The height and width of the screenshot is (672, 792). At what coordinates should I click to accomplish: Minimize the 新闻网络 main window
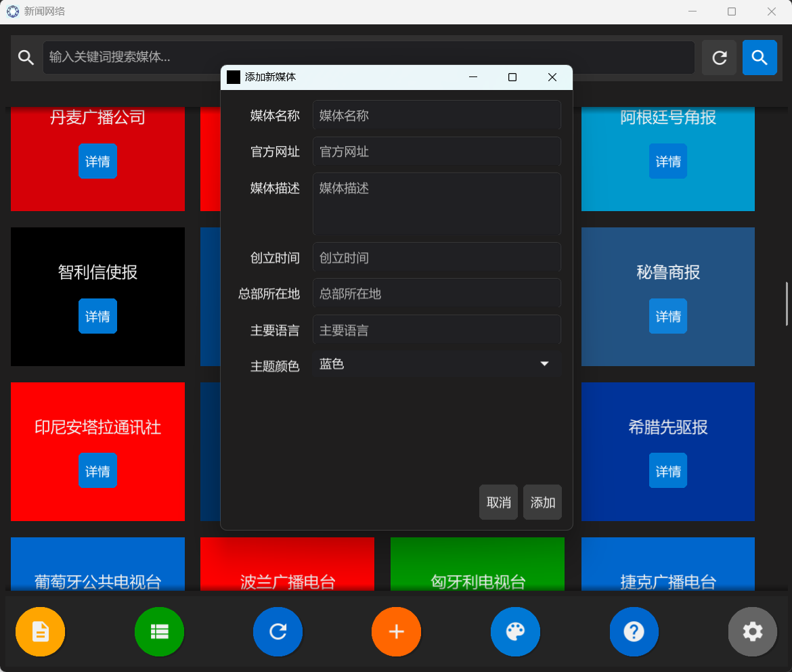click(692, 11)
